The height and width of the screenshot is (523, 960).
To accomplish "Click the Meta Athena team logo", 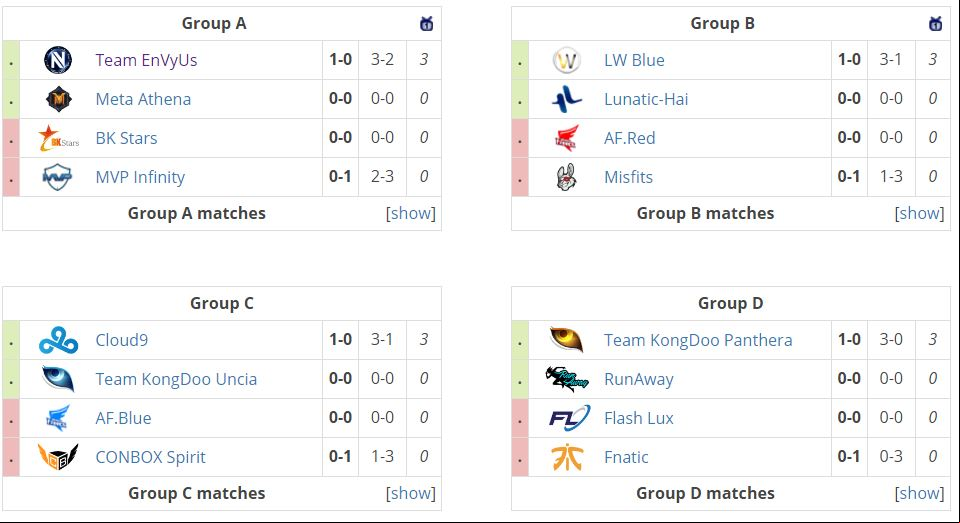I will point(59,99).
